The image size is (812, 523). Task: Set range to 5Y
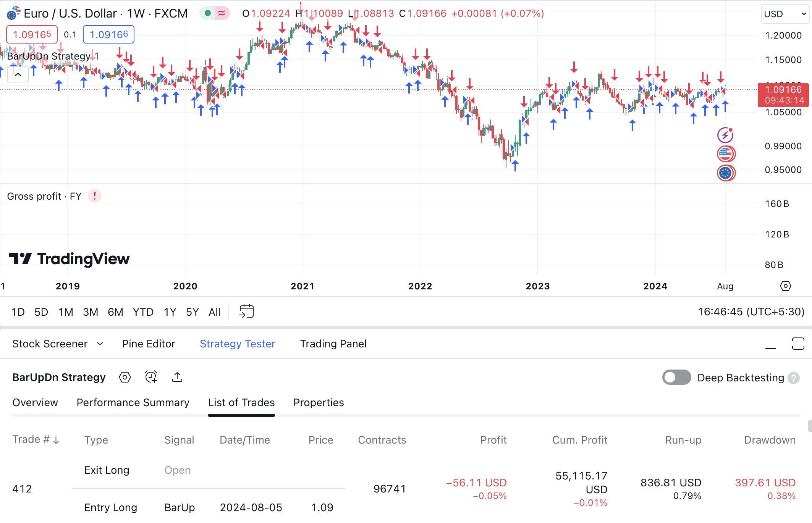point(192,312)
